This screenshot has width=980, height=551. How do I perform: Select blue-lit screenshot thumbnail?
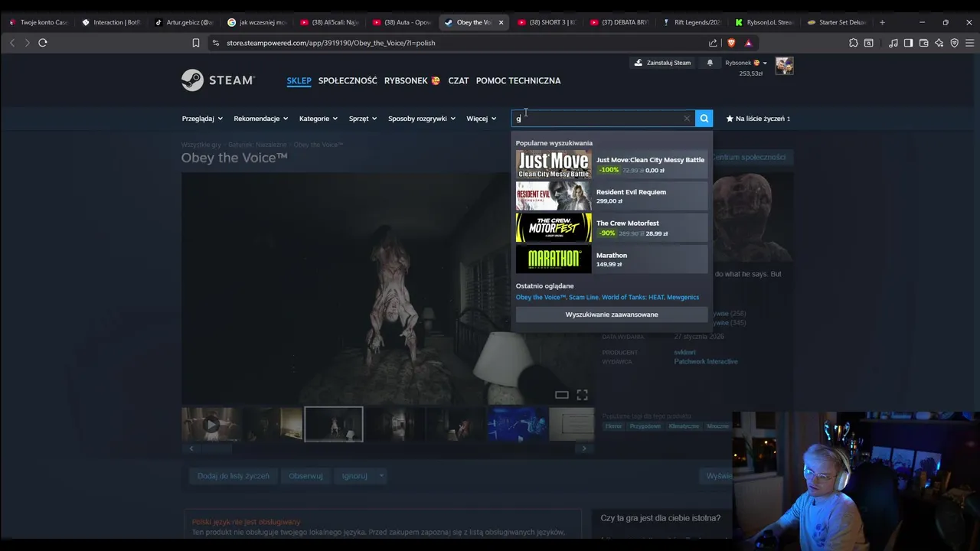(x=517, y=424)
